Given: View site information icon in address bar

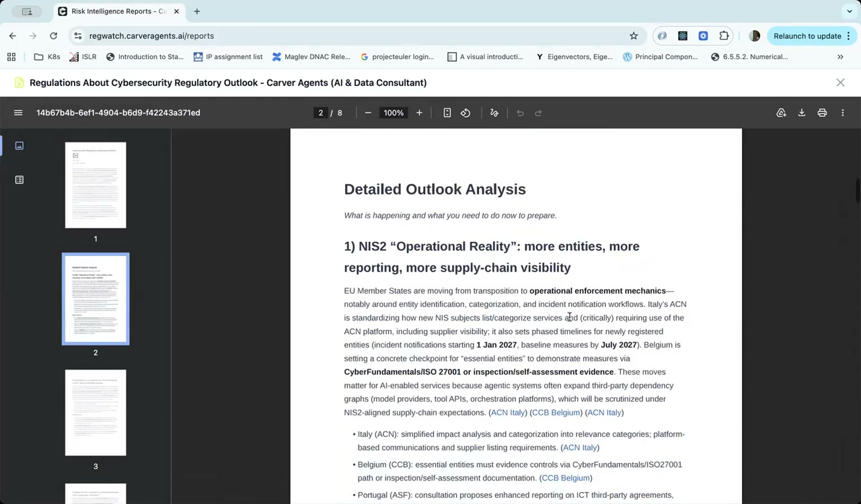Looking at the screenshot, I should coord(78,36).
